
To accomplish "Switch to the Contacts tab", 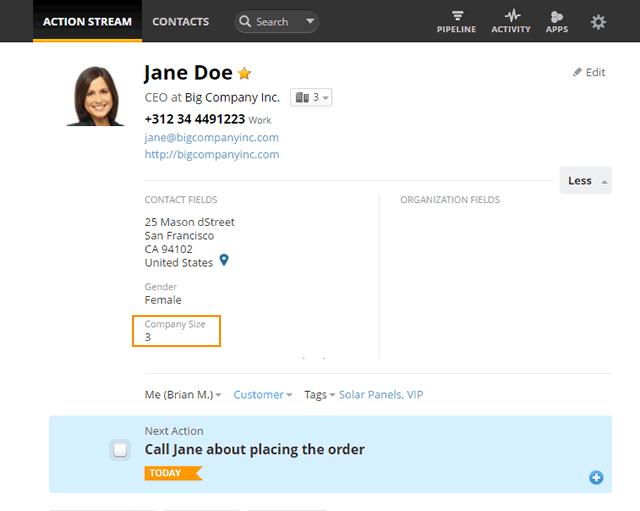I will 180,22.
